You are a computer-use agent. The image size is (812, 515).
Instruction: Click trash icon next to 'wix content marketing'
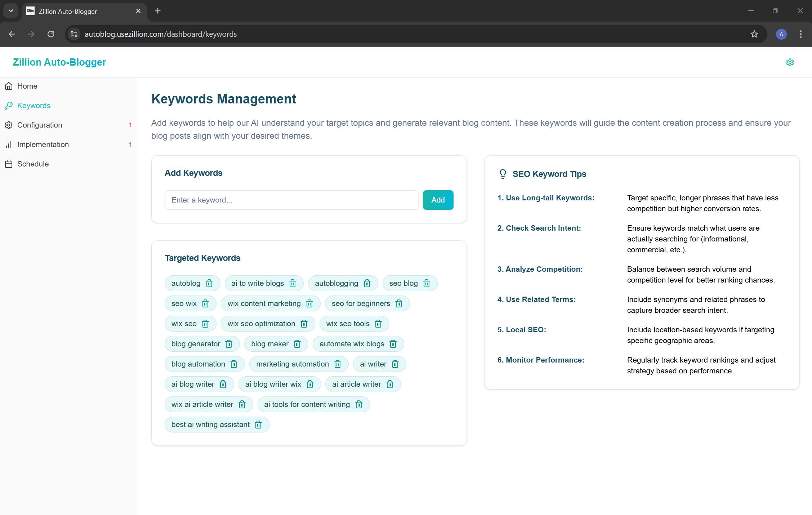(309, 303)
